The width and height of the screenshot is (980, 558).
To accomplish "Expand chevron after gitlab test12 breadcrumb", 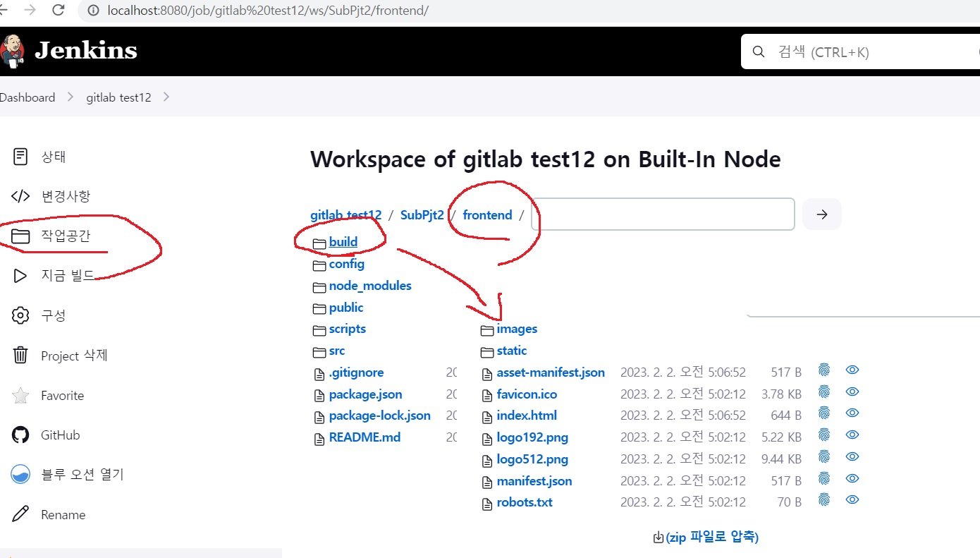I will 166,97.
